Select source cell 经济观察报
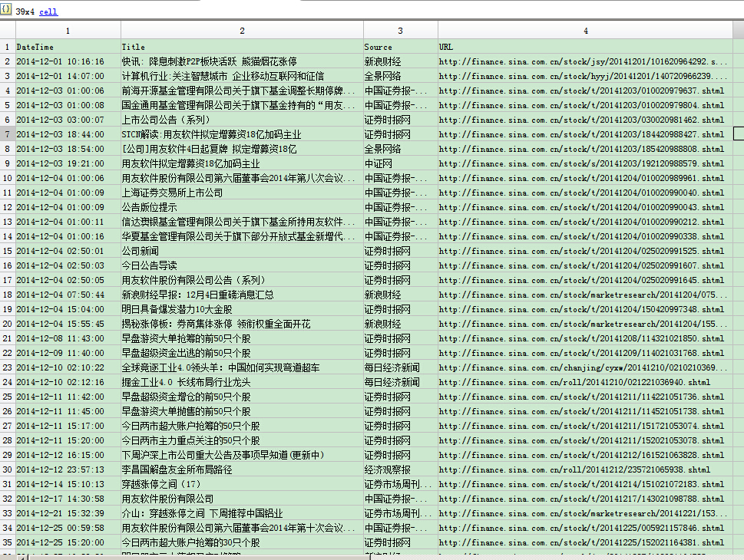Viewport: 744px width, 560px height. click(x=401, y=470)
